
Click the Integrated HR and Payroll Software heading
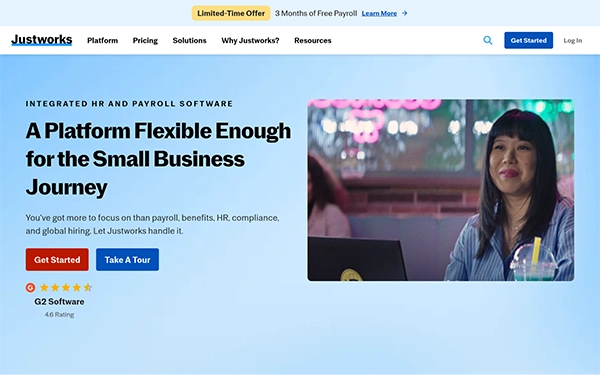click(x=129, y=104)
